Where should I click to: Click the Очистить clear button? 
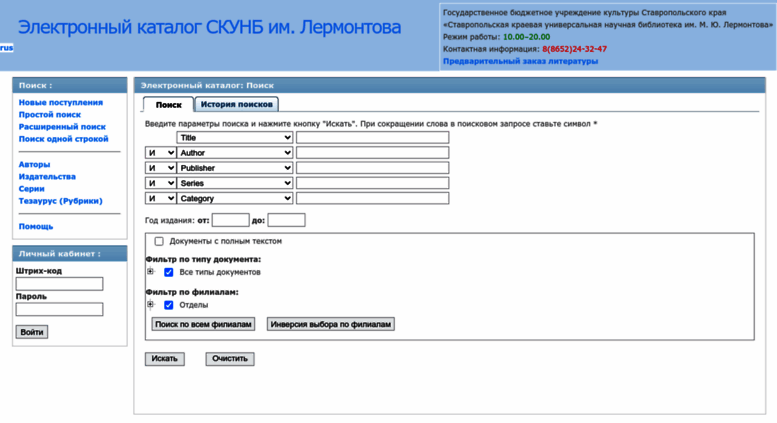[230, 359]
